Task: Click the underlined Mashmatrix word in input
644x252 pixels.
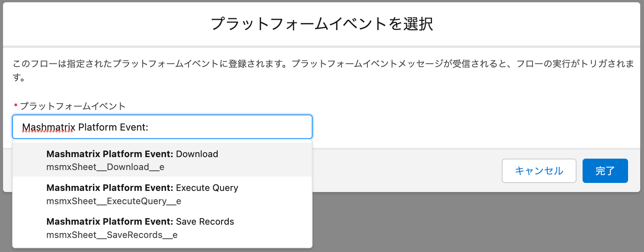Action: tap(49, 127)
